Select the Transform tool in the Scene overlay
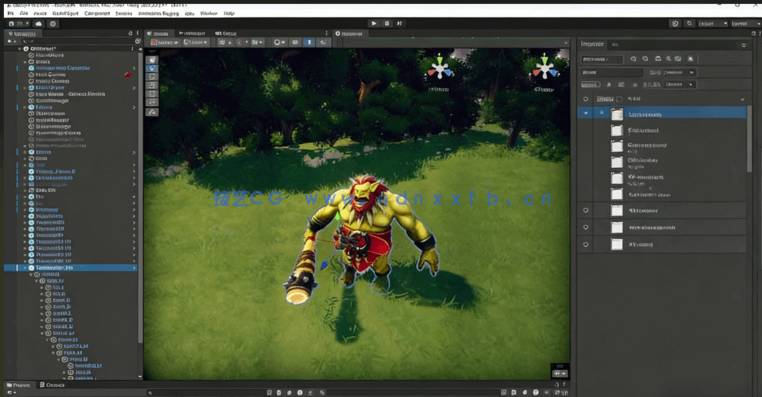This screenshot has height=397, width=762. coord(152,103)
